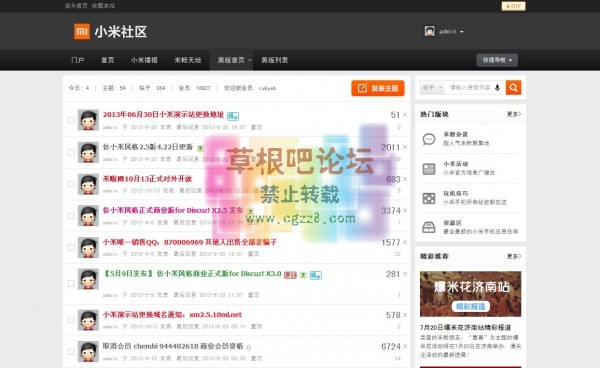Check the box for the 2.5版4.22日更新 thread

click(71, 153)
